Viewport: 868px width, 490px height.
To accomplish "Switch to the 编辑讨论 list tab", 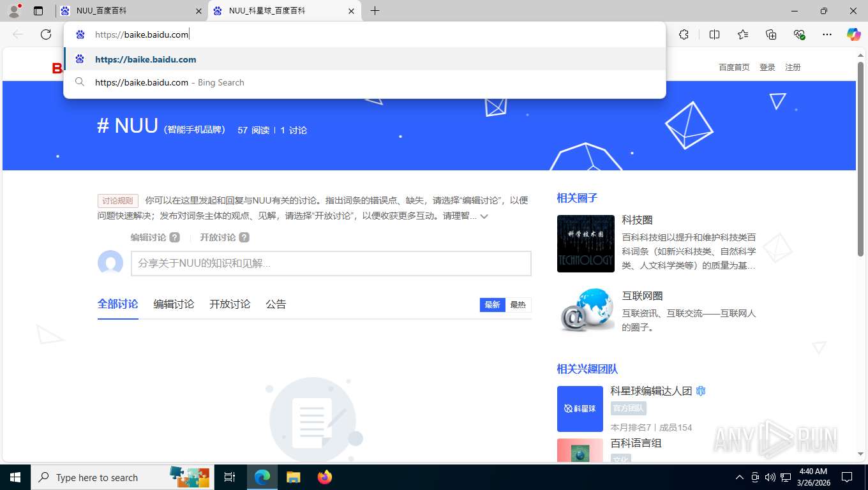I will click(x=174, y=304).
